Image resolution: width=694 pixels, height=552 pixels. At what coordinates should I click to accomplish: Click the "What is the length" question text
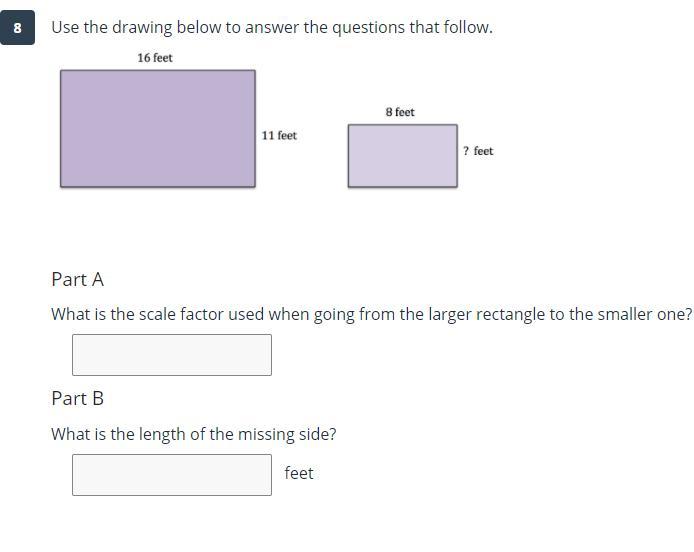pyautogui.click(x=193, y=434)
